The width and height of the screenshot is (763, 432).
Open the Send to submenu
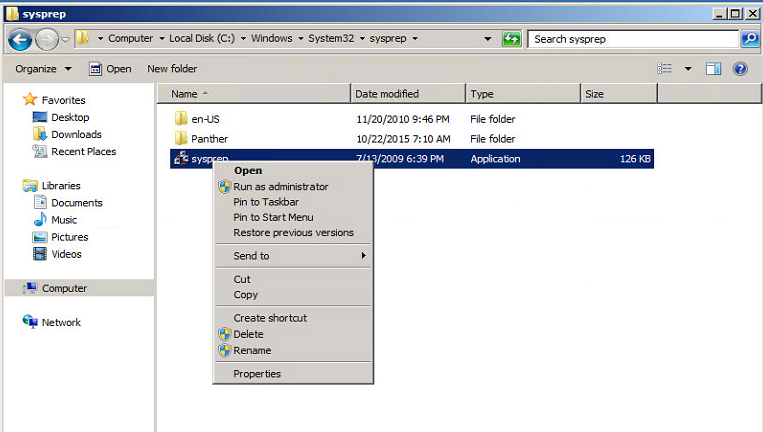[293, 255]
